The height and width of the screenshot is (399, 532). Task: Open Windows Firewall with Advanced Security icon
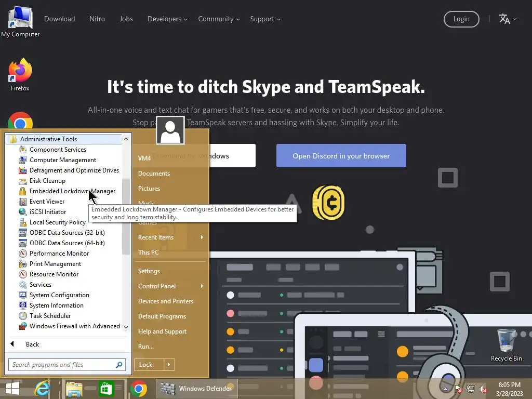coord(23,326)
